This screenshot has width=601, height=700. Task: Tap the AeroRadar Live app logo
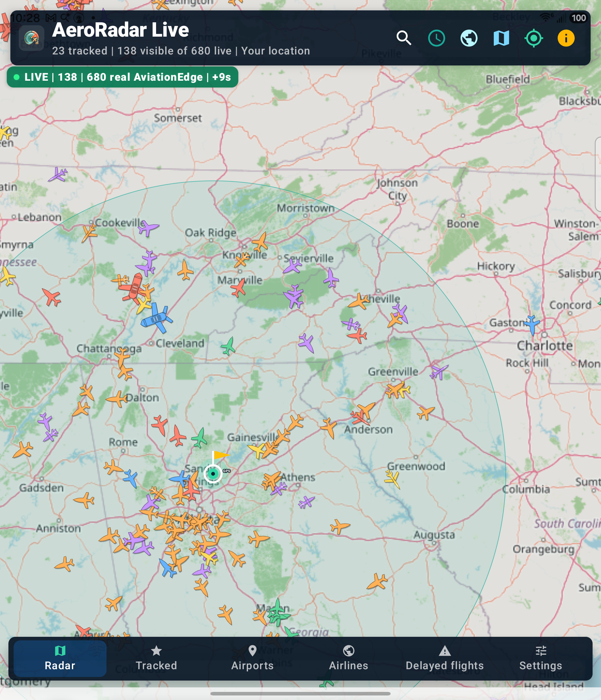pos(31,38)
